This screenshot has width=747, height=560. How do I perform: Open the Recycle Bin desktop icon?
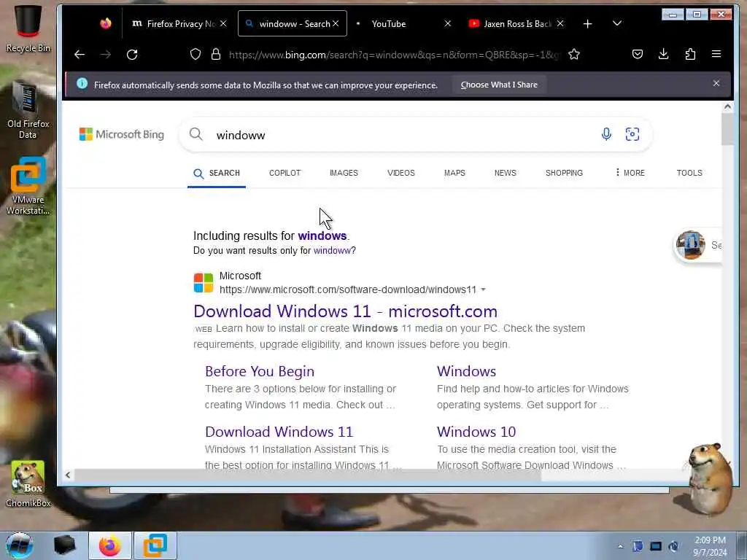click(x=28, y=28)
